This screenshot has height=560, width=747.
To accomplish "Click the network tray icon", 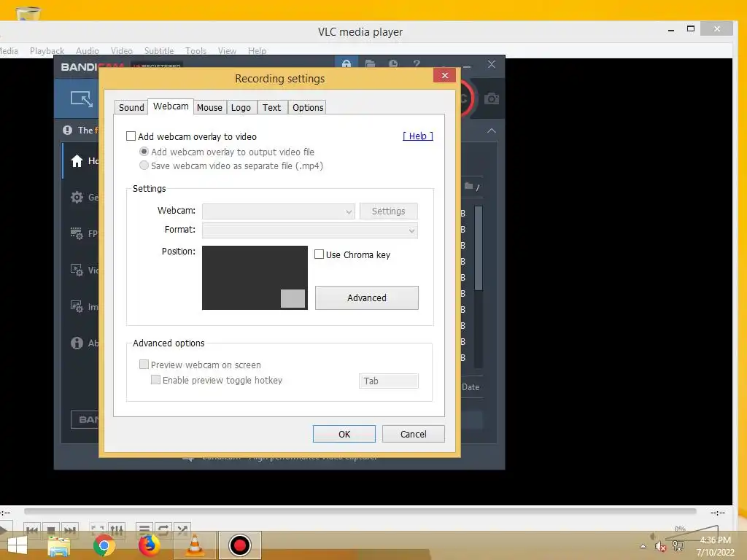I will (x=678, y=545).
